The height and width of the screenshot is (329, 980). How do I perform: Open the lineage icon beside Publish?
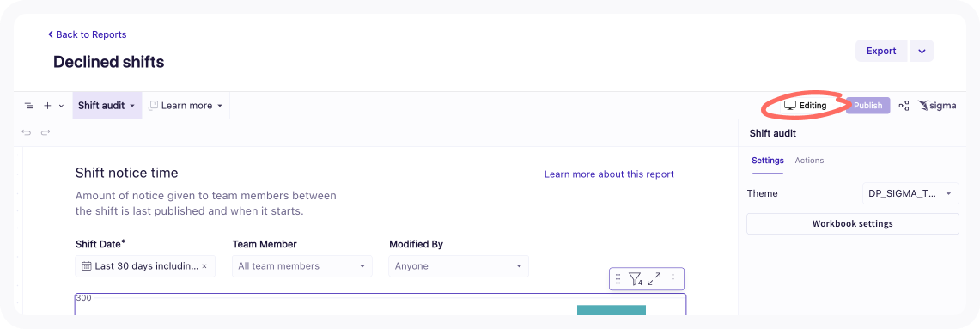click(x=904, y=106)
